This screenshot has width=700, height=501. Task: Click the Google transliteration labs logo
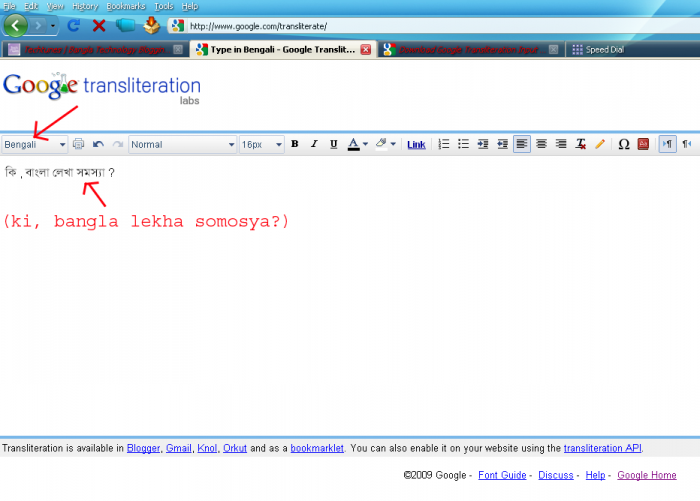[x=102, y=88]
